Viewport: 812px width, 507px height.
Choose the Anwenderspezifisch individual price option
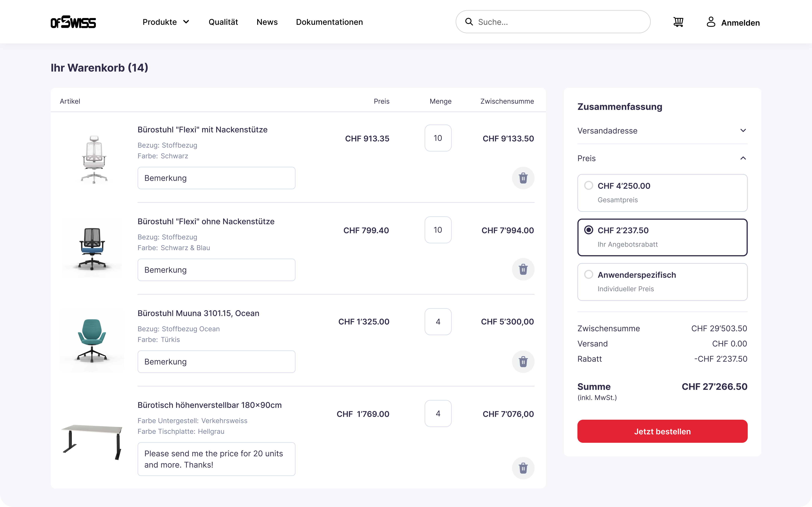(662, 282)
